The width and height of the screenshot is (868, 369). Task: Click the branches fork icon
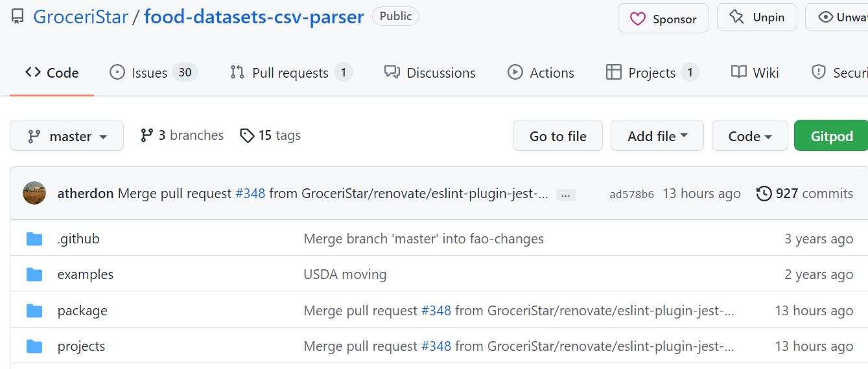click(147, 135)
